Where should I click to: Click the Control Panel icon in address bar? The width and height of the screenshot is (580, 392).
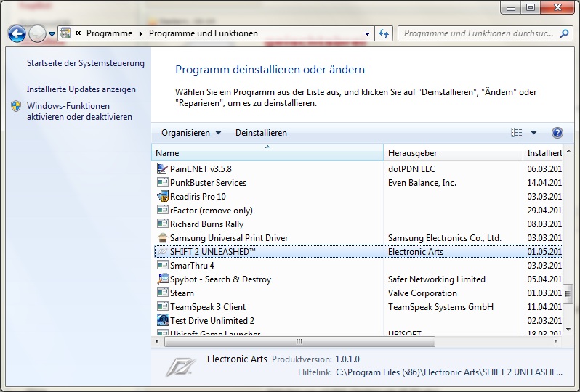pos(65,33)
